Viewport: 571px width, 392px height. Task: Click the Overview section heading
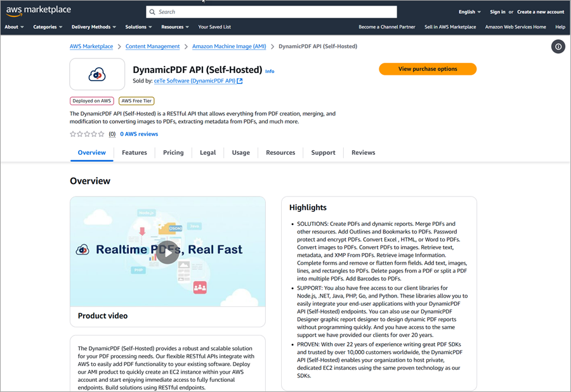90,181
